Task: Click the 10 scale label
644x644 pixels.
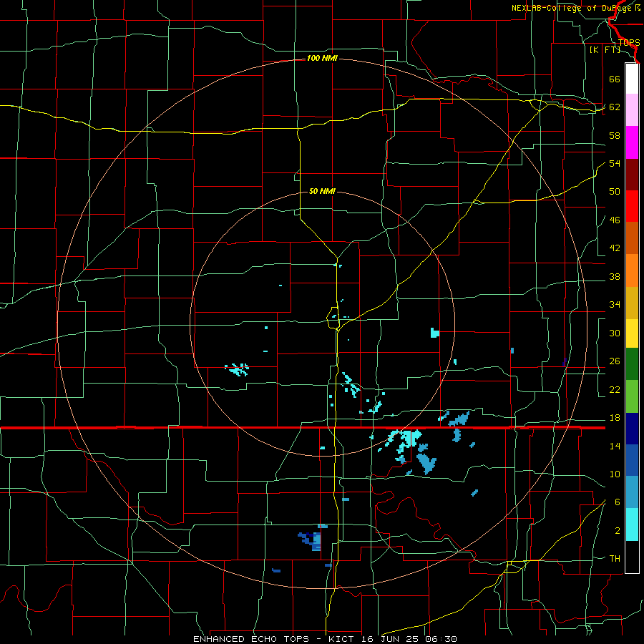Action: (615, 474)
